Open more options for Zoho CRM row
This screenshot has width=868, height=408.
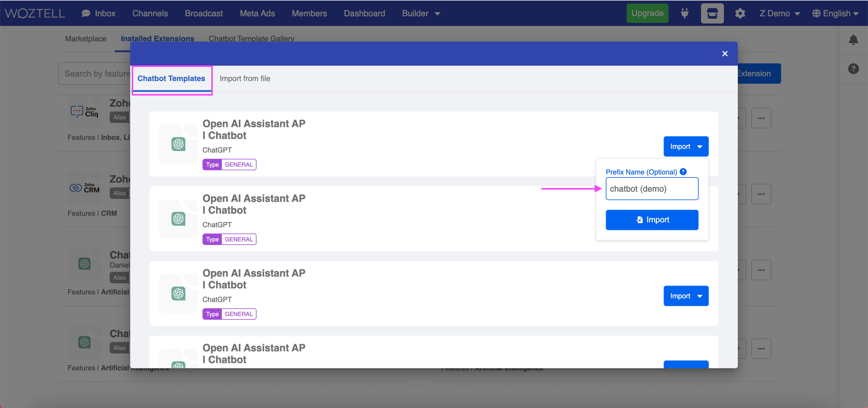761,194
